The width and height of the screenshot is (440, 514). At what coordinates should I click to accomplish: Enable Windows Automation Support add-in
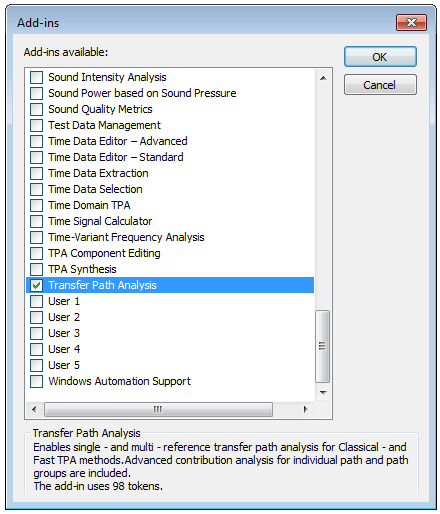36,381
